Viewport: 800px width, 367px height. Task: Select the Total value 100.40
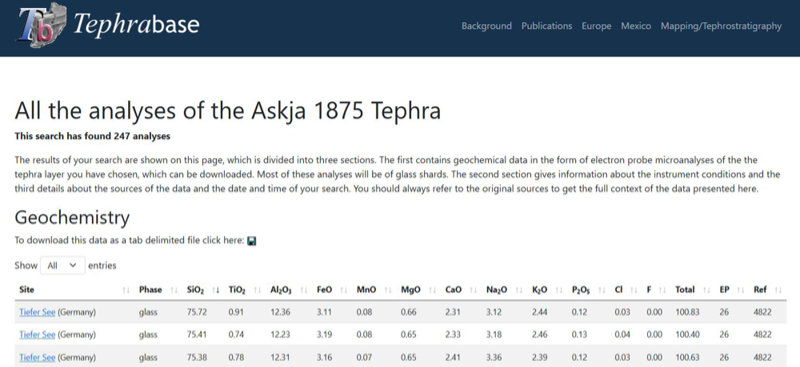687,334
